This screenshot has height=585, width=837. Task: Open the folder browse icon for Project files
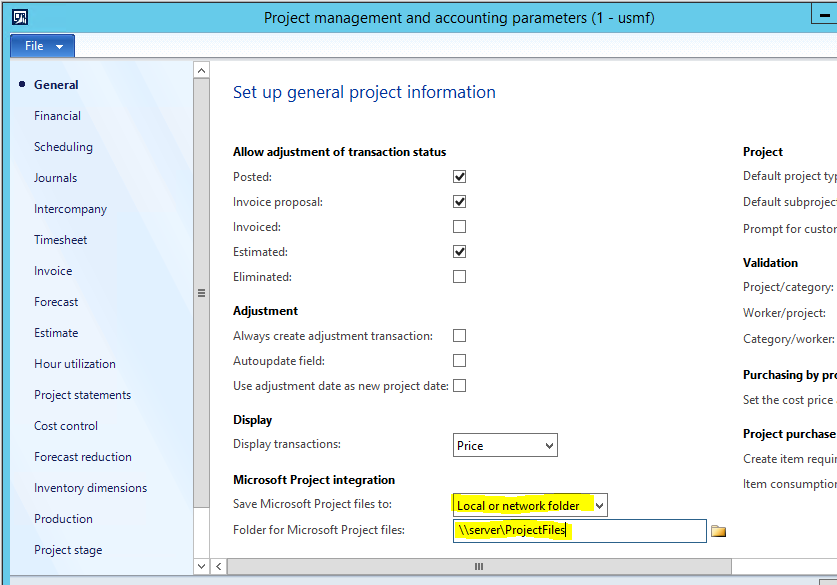pos(718,531)
